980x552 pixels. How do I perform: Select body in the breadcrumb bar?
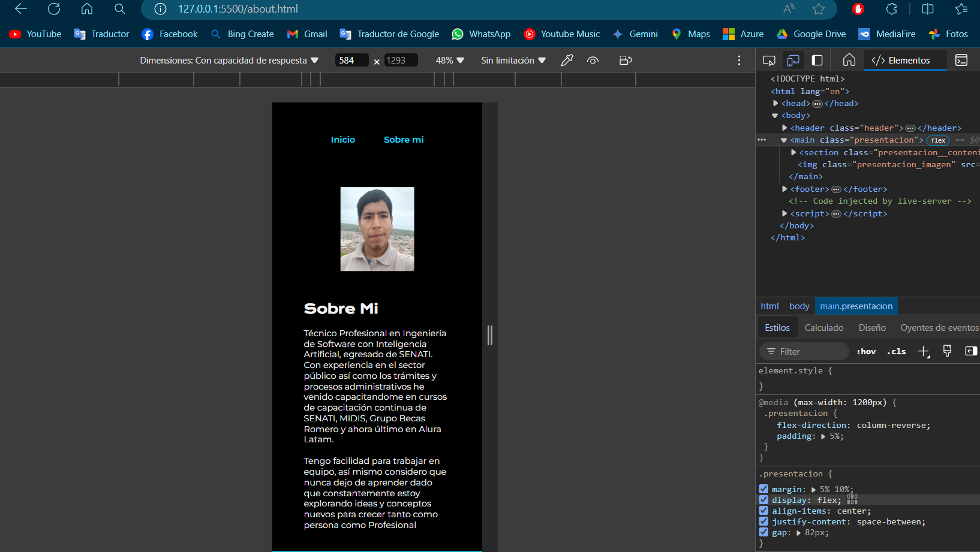click(799, 306)
